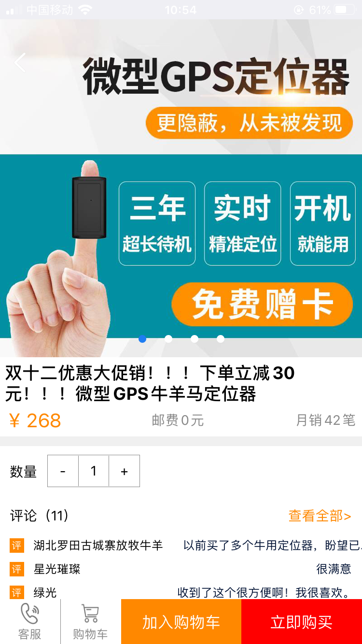This screenshot has width=362, height=644.
Task: Buy now with 立即购买 button
Action: [302, 622]
